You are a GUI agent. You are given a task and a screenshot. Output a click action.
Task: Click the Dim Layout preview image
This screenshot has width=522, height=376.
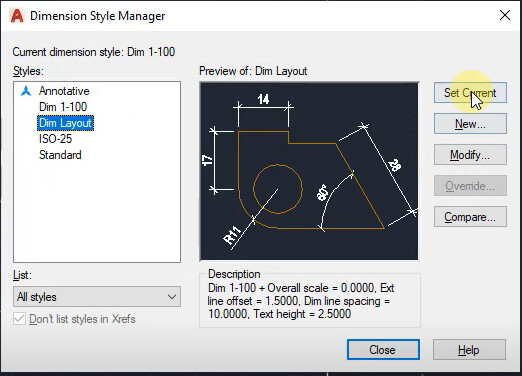[309, 171]
